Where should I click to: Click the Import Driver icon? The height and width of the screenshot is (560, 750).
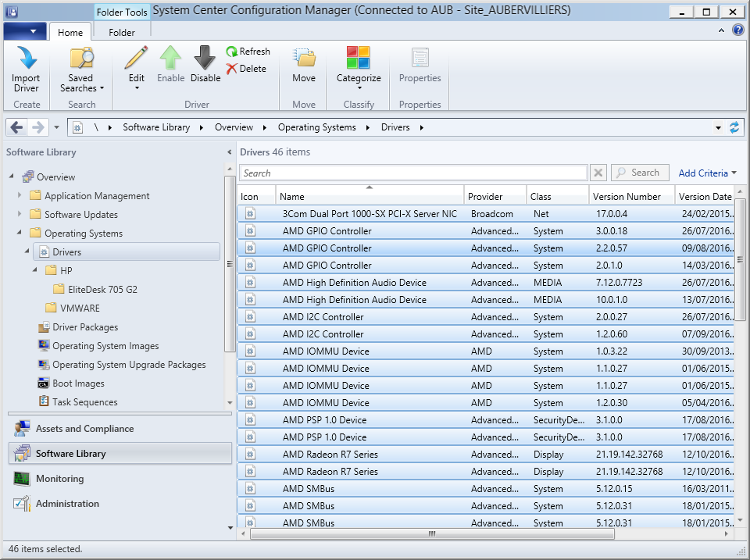[27, 58]
